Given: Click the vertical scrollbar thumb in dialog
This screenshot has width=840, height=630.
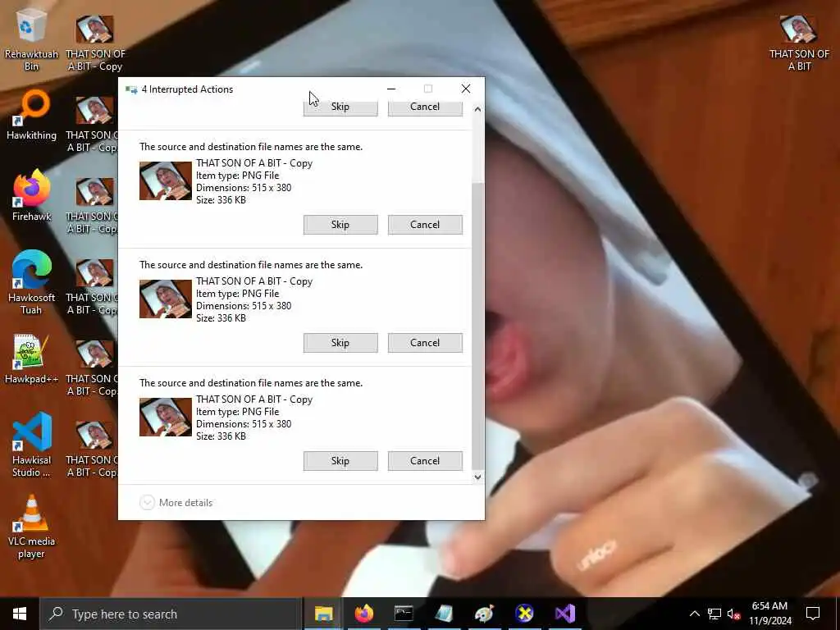Looking at the screenshot, I should pos(477,326).
